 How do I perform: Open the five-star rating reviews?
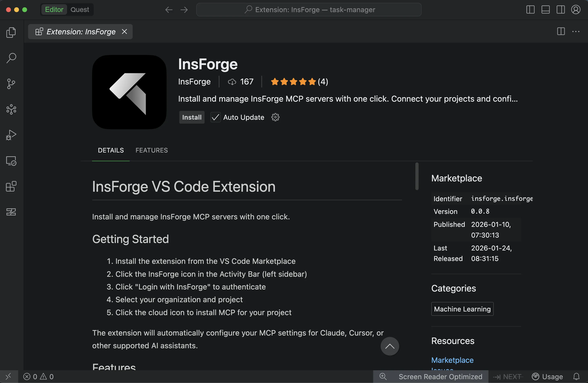pos(299,82)
